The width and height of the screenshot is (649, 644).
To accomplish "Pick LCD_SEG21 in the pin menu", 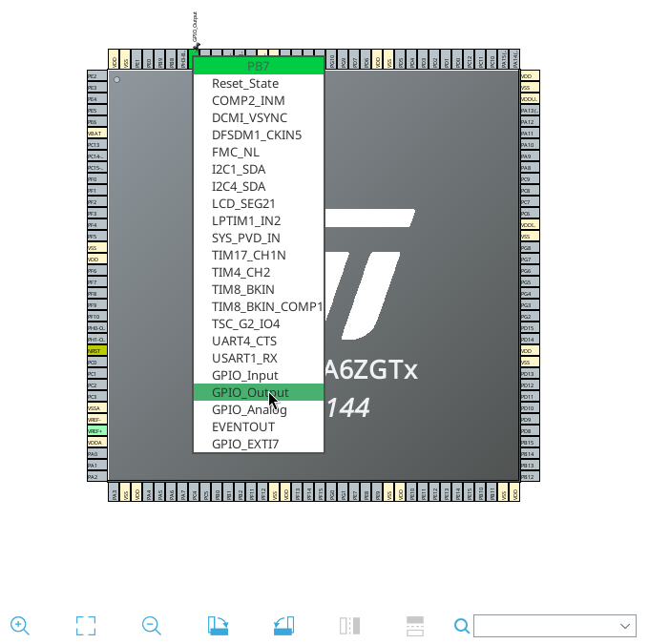I will point(259,203).
